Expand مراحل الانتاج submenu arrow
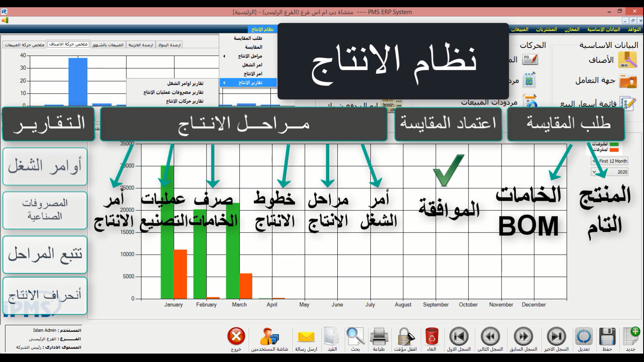The width and height of the screenshot is (644, 362). tap(224, 56)
